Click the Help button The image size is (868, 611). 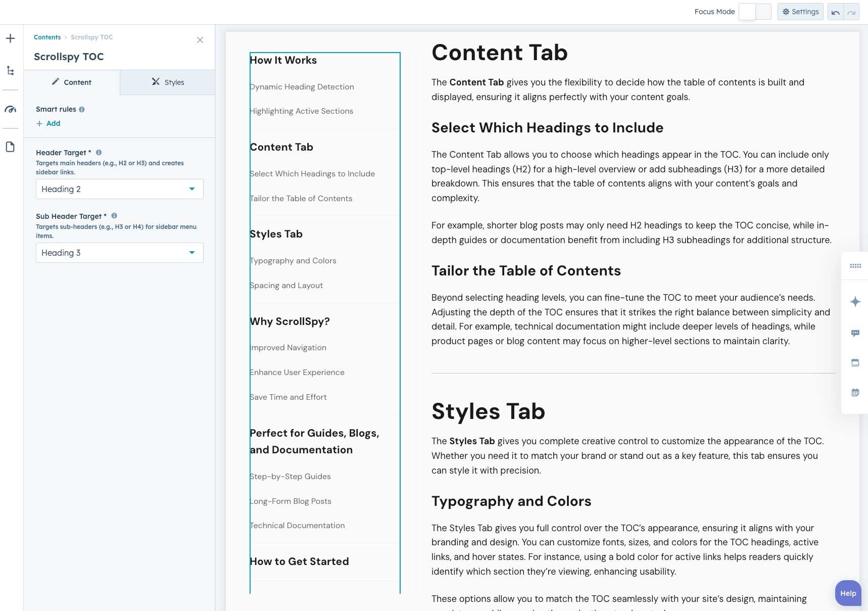pos(848,593)
